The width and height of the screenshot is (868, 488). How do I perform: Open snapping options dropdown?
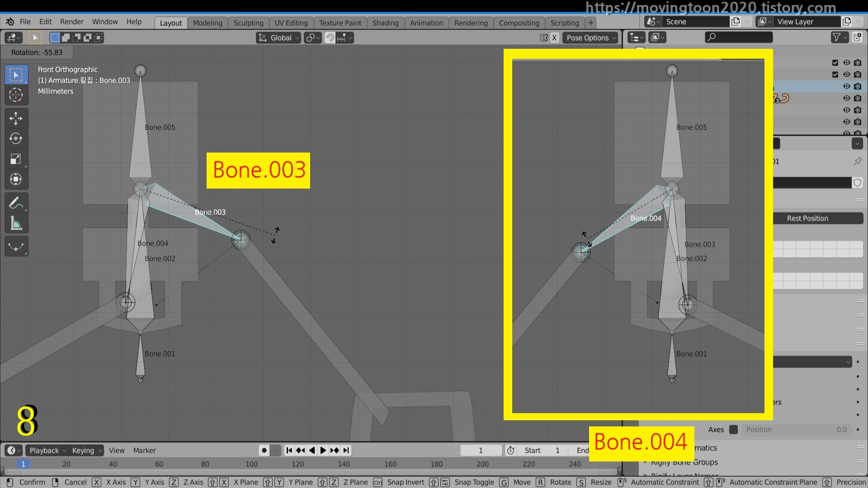point(344,38)
